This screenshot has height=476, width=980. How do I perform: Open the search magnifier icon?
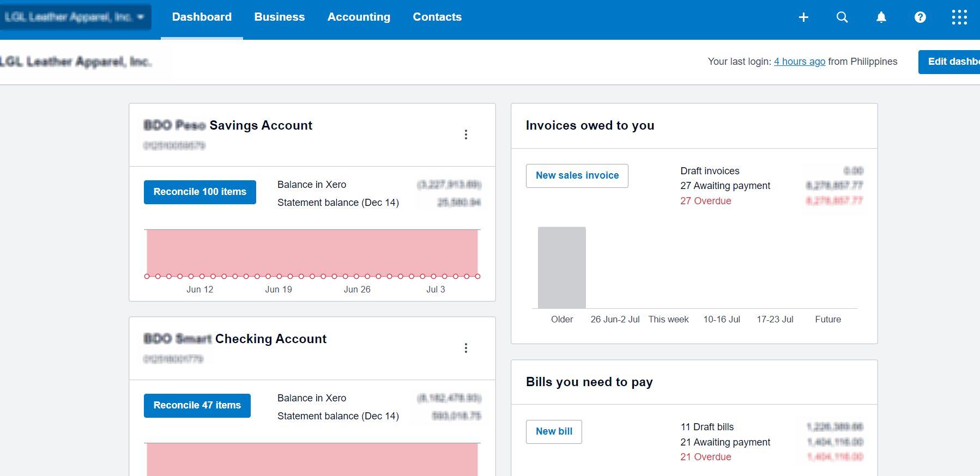click(x=842, y=17)
